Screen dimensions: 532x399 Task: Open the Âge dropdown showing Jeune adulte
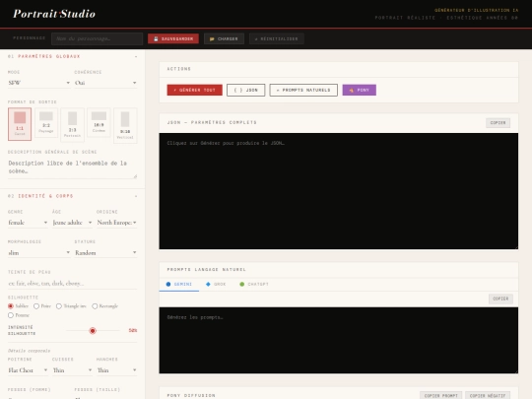pos(72,223)
